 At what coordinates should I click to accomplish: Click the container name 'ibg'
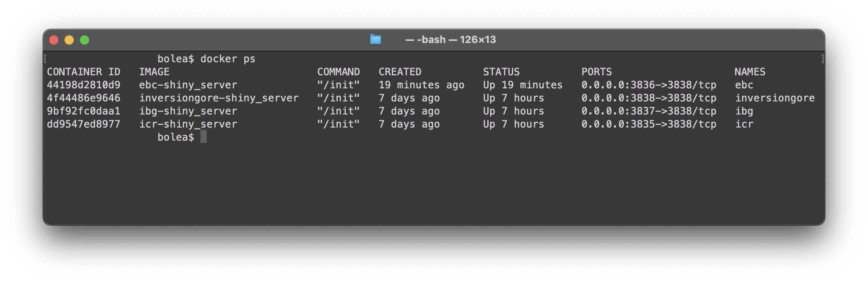click(x=744, y=111)
